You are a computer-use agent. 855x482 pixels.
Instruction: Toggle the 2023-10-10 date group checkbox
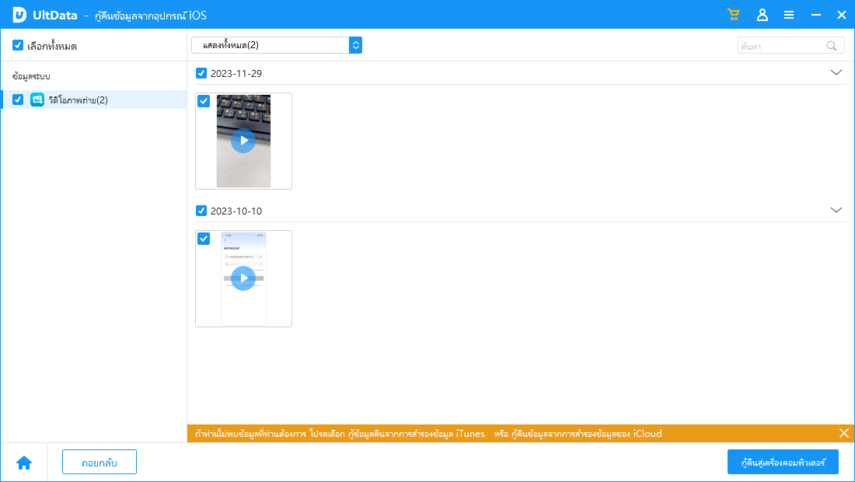[x=201, y=210]
